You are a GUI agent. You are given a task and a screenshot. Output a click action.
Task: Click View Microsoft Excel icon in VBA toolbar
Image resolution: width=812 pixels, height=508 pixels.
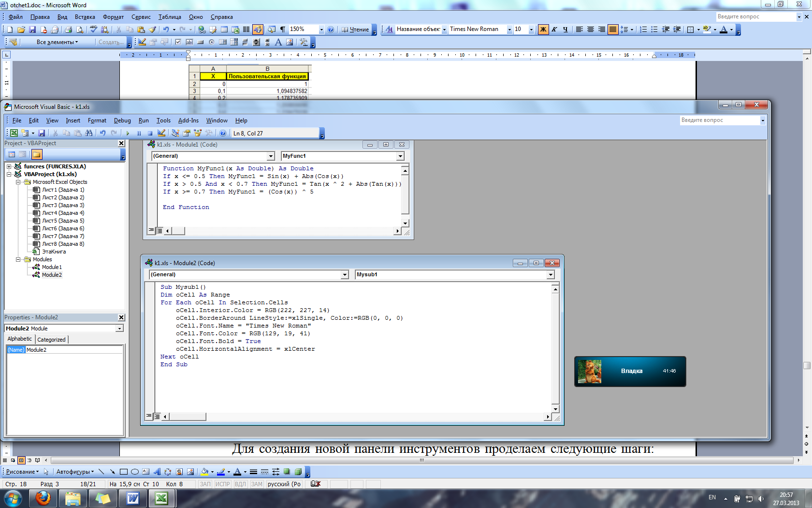tap(14, 133)
